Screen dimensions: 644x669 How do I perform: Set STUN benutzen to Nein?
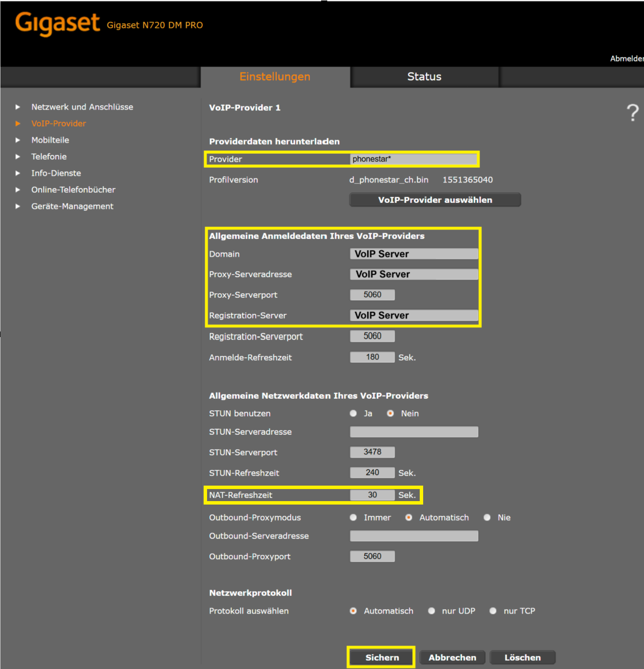(x=390, y=413)
